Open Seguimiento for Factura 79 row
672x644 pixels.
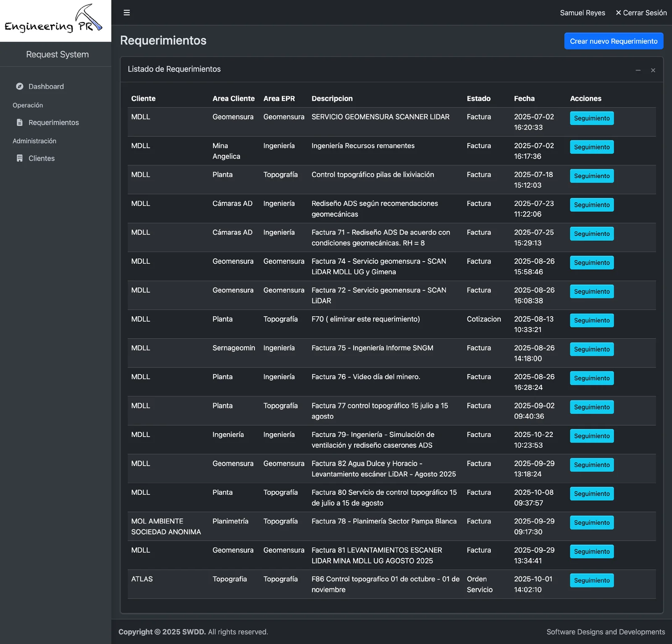click(x=592, y=436)
